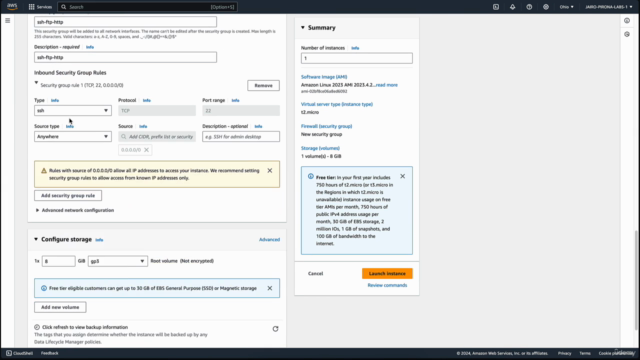Open the Ohio region selector

567,7
